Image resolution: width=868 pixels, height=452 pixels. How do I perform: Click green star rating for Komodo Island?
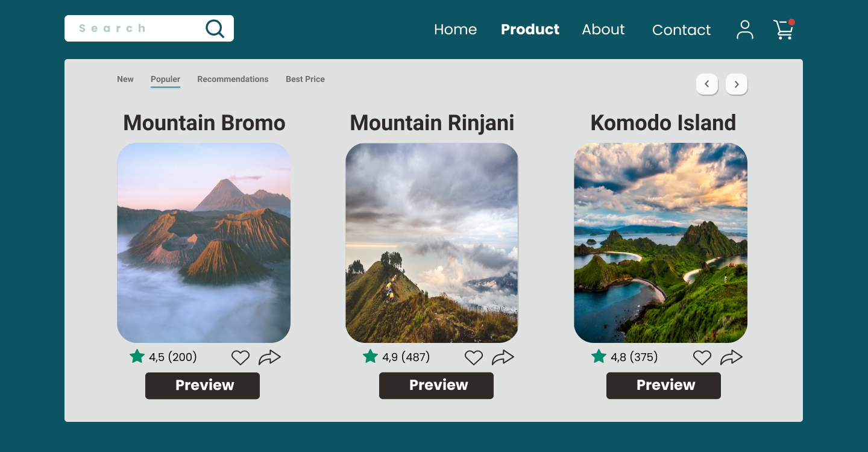(x=599, y=356)
